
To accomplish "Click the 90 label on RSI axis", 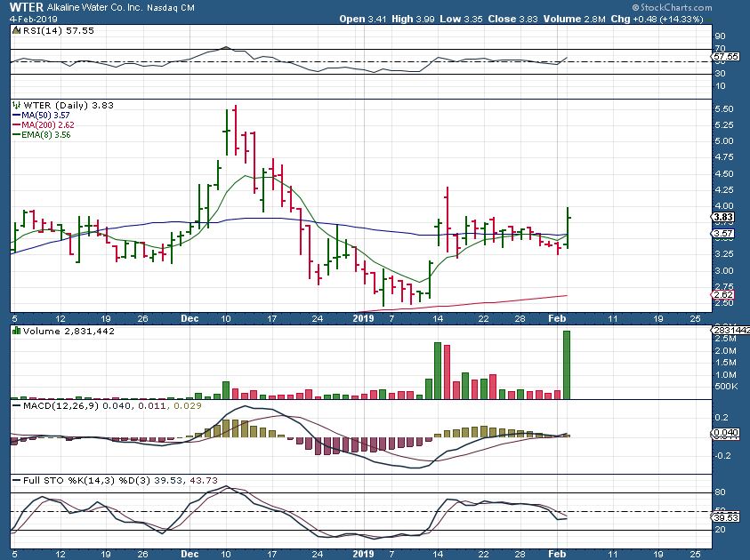I will pyautogui.click(x=720, y=36).
